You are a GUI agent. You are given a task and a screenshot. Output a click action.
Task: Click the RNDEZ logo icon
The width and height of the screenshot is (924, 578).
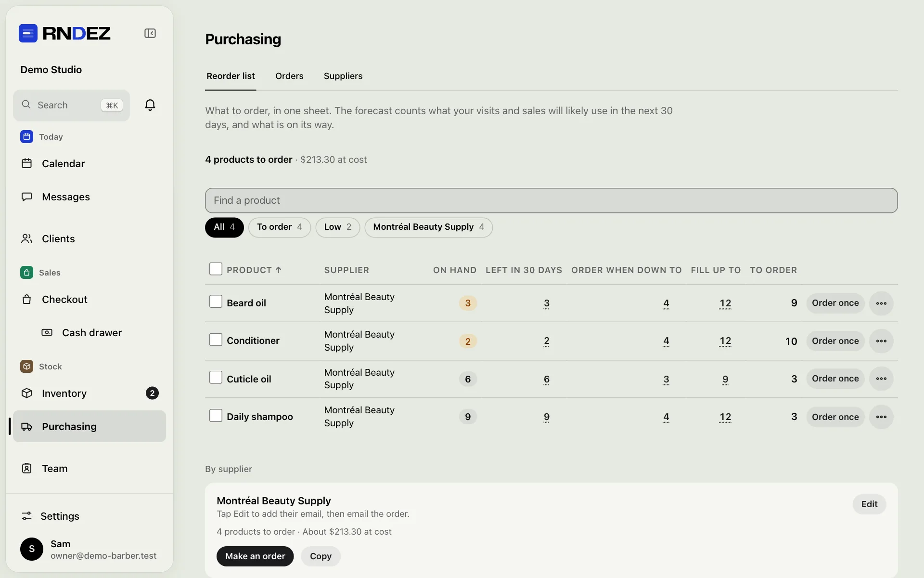point(28,33)
